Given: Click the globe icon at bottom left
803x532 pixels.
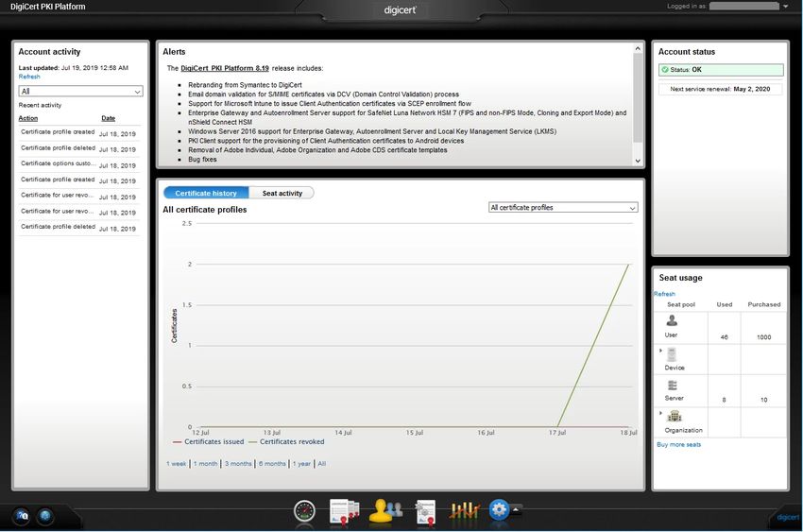Looking at the screenshot, I should pyautogui.click(x=45, y=516).
